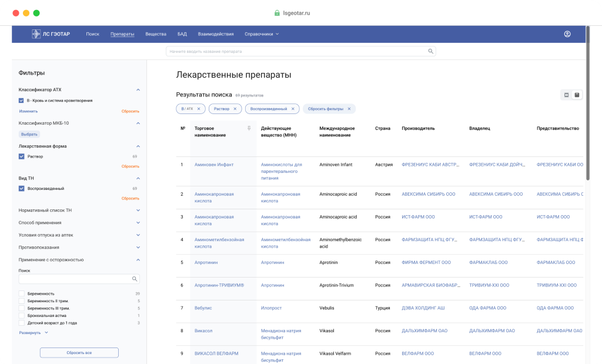Pin the Торговое наименование column
Screen dimensions: 602x364
coord(249,128)
